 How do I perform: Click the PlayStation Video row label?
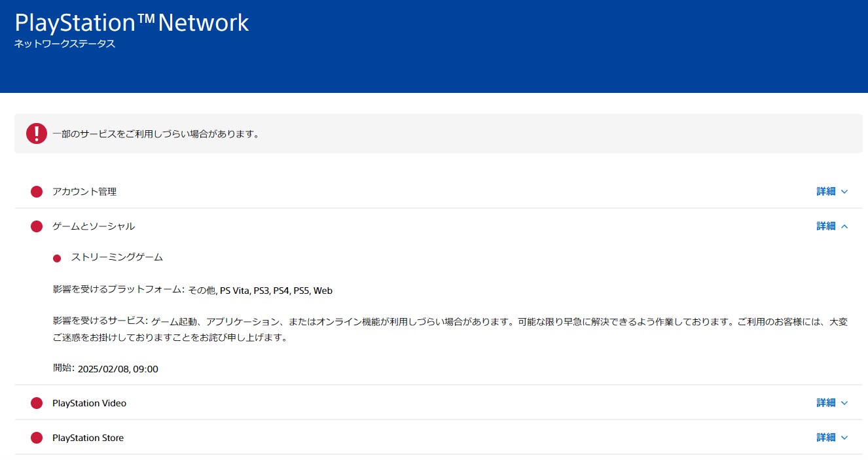point(90,403)
